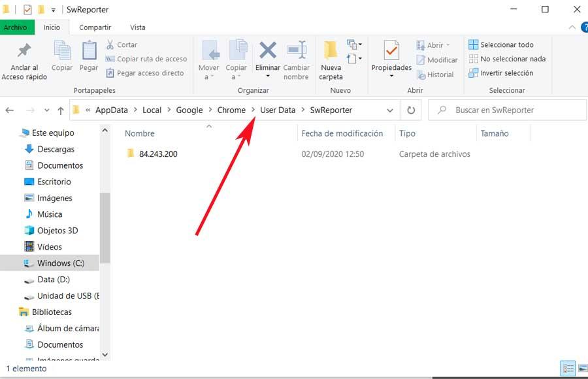Switch to the Compartir ribbon tab
This screenshot has width=588, height=379.
95,27
